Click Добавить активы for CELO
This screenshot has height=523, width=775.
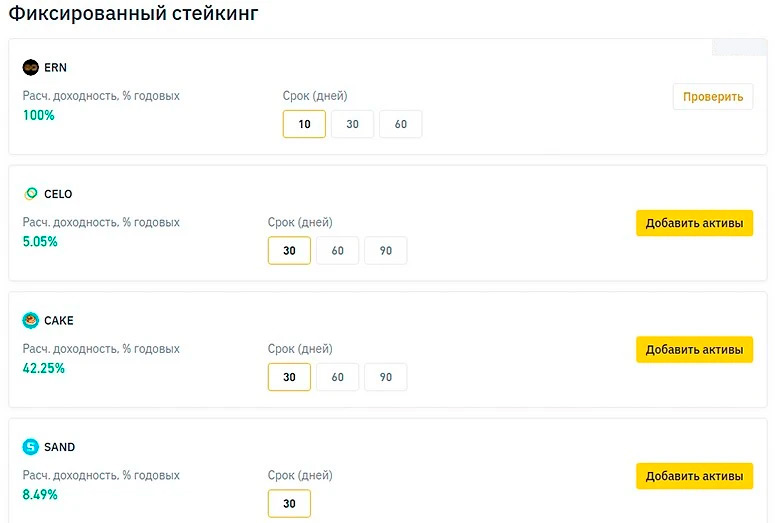(694, 223)
